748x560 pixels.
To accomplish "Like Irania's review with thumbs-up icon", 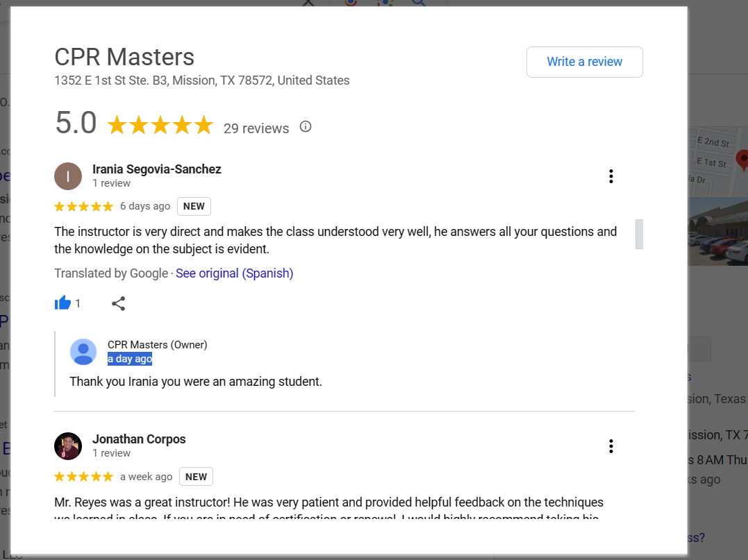I will tap(63, 303).
